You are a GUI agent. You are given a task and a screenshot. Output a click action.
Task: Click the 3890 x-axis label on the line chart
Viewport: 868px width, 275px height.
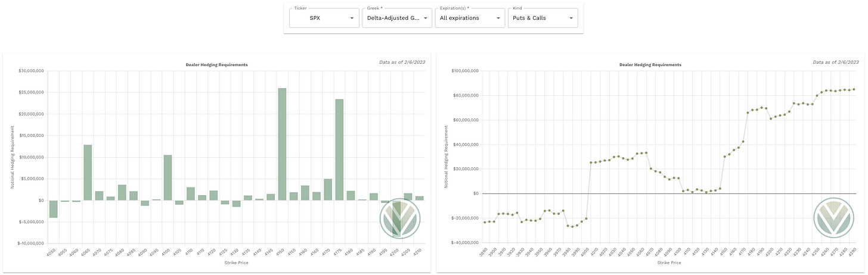(483, 251)
